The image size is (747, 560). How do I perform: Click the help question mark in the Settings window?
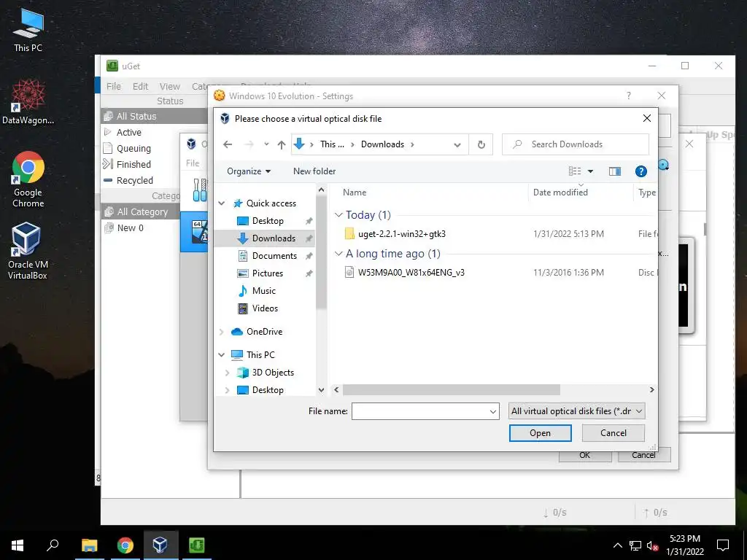click(628, 96)
